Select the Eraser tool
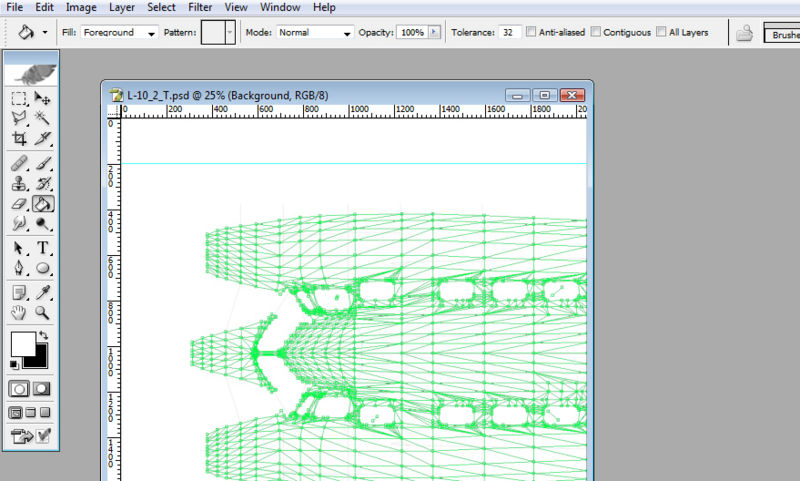The image size is (800, 481). pyautogui.click(x=19, y=204)
